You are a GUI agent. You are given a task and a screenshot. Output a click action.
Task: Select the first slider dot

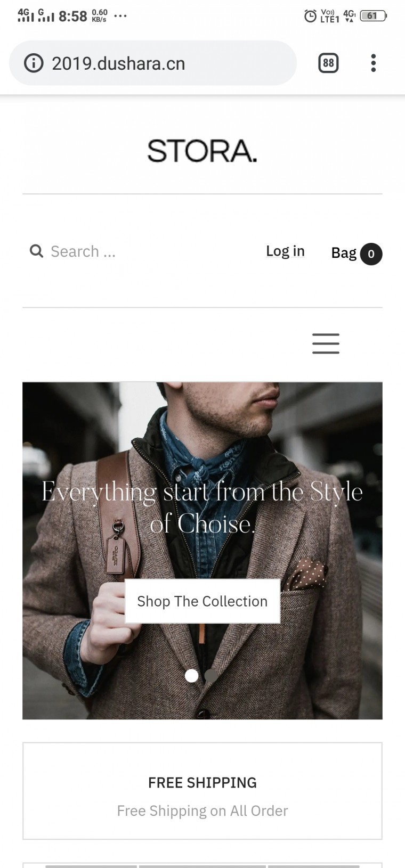191,676
